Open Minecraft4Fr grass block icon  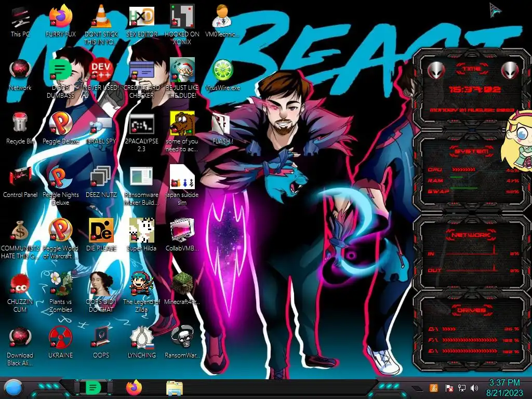[x=182, y=289]
